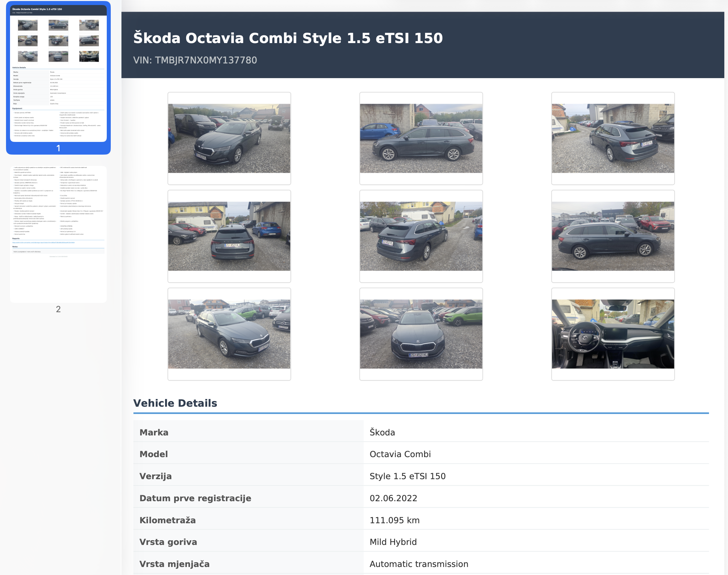Open the page 2 thumbnail in sidebar
The width and height of the screenshot is (728, 575).
[x=58, y=234]
